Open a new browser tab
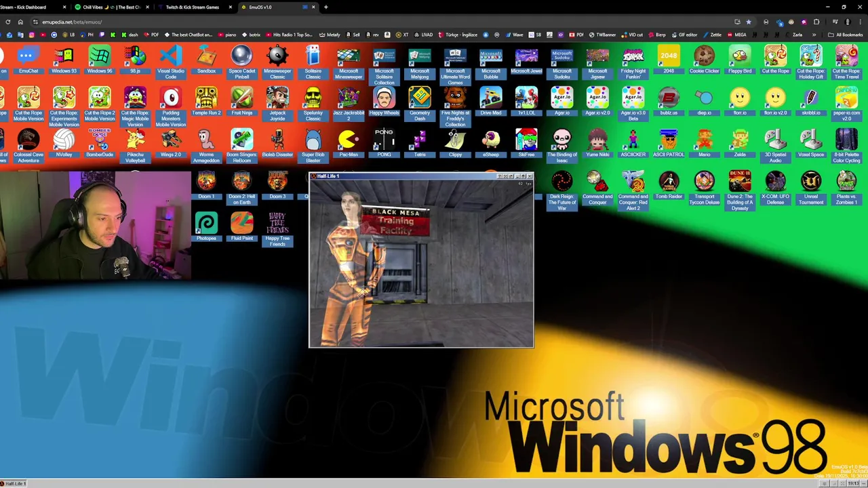The image size is (868, 488). 326,7
